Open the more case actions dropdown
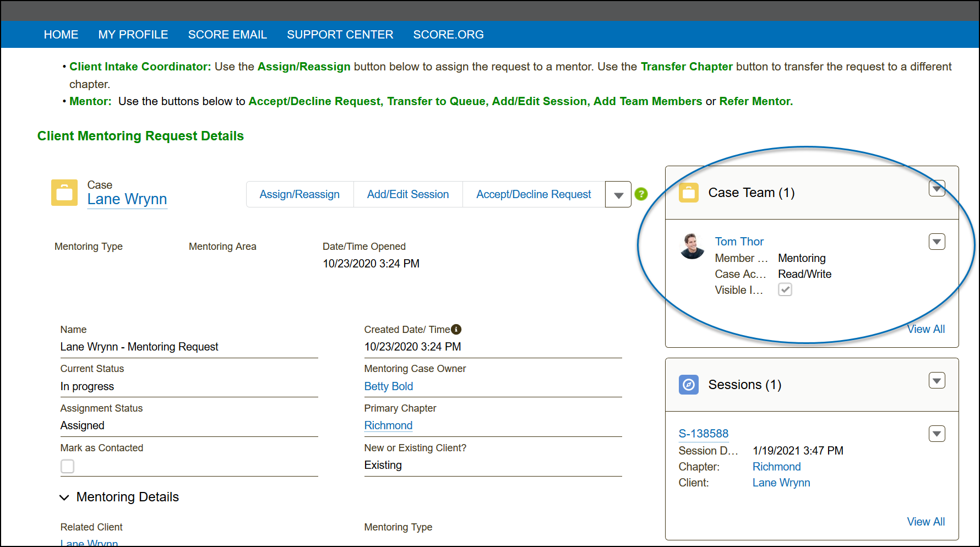 (x=618, y=194)
